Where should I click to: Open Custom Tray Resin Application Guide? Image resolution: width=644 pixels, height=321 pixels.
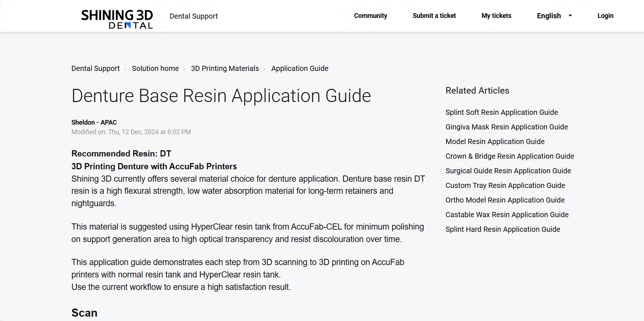505,185
